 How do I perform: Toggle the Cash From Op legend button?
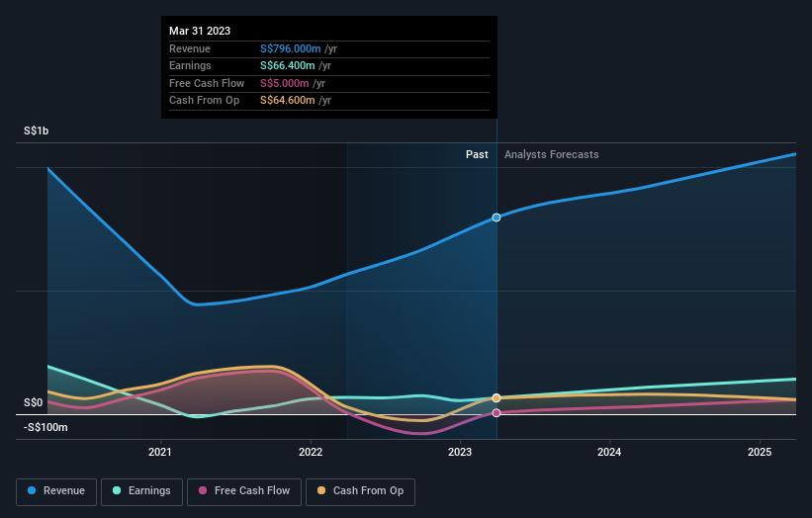[x=360, y=491]
